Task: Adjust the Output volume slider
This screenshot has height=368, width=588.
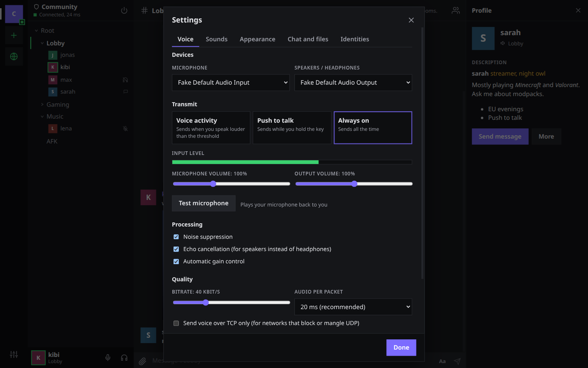Action: pos(354,184)
